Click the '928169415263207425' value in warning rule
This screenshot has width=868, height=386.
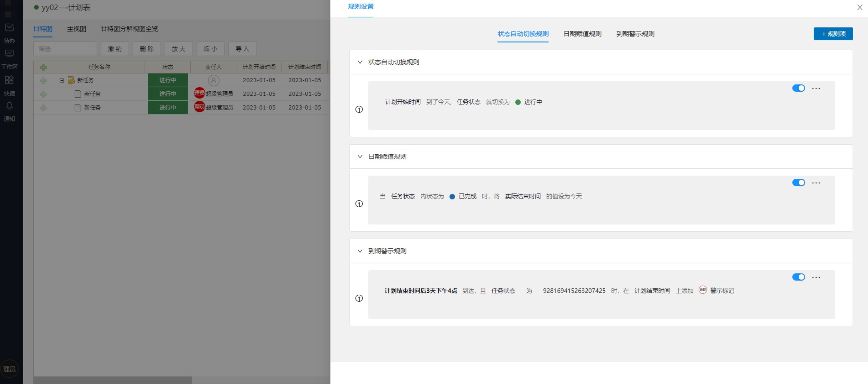tap(574, 291)
